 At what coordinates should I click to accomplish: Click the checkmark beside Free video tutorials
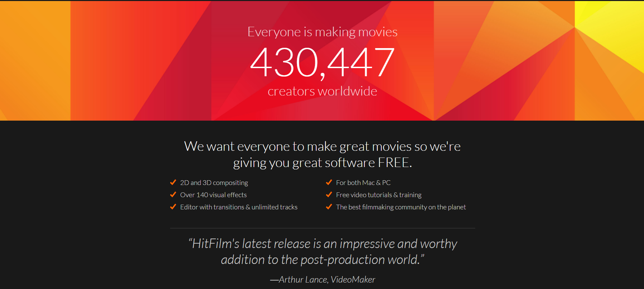pos(329,194)
